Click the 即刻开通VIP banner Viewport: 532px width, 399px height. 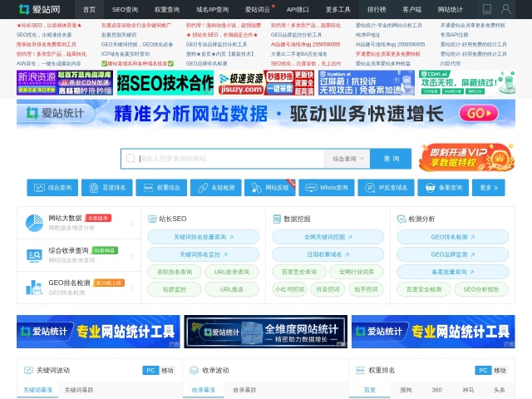tap(466, 157)
